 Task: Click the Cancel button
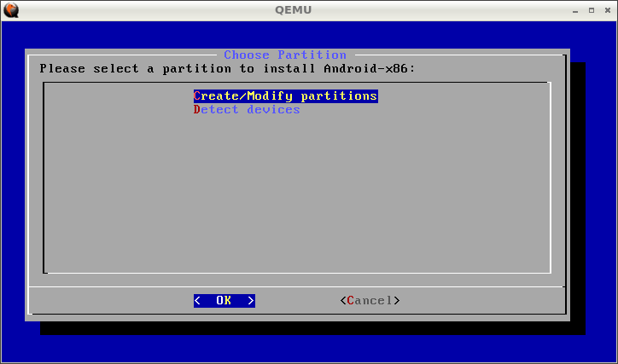[370, 301]
